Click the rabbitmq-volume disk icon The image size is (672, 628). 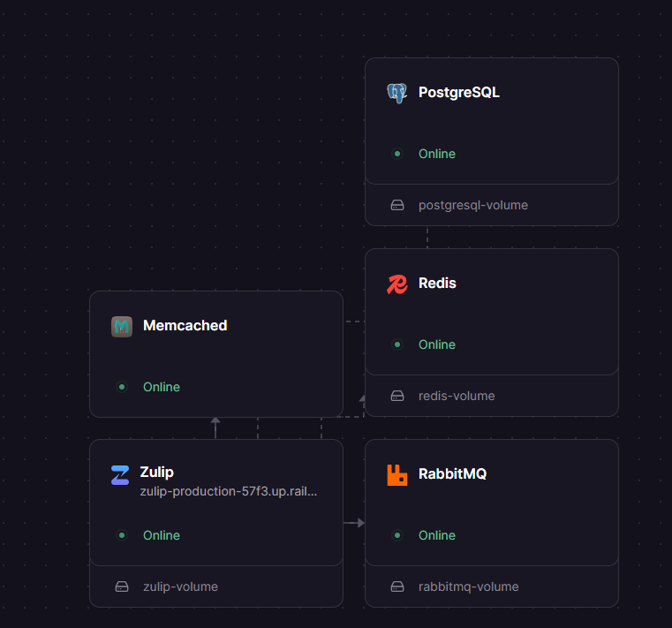tap(397, 586)
